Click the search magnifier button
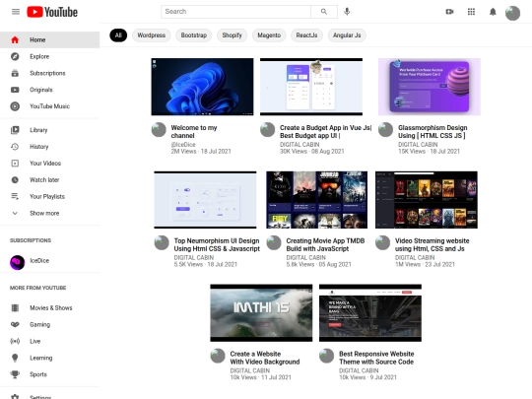532x399 pixels. tap(324, 12)
